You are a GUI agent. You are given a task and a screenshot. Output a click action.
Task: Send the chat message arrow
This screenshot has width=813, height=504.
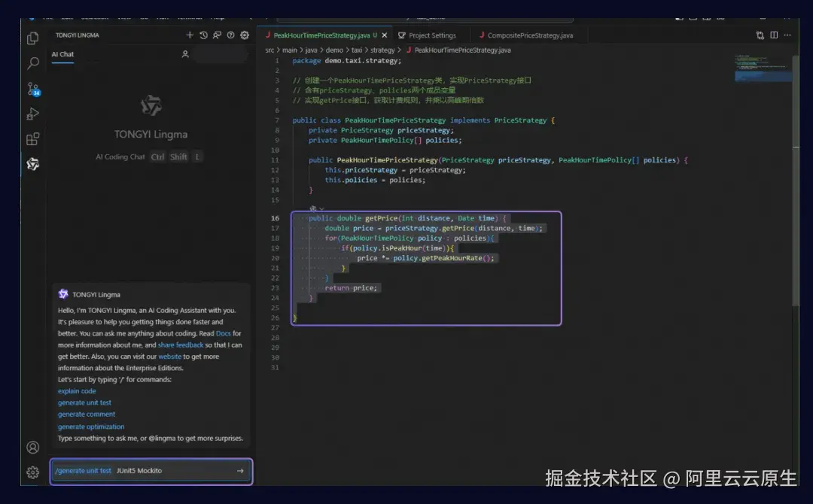click(240, 471)
